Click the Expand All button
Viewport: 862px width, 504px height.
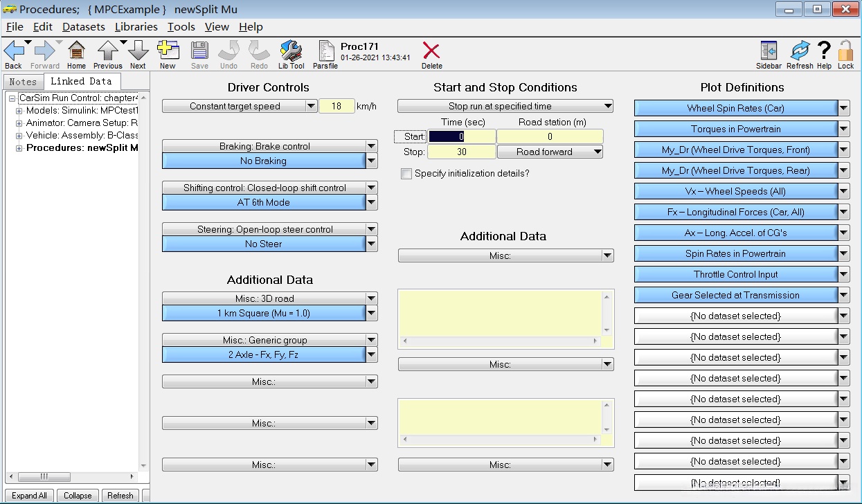(29, 496)
